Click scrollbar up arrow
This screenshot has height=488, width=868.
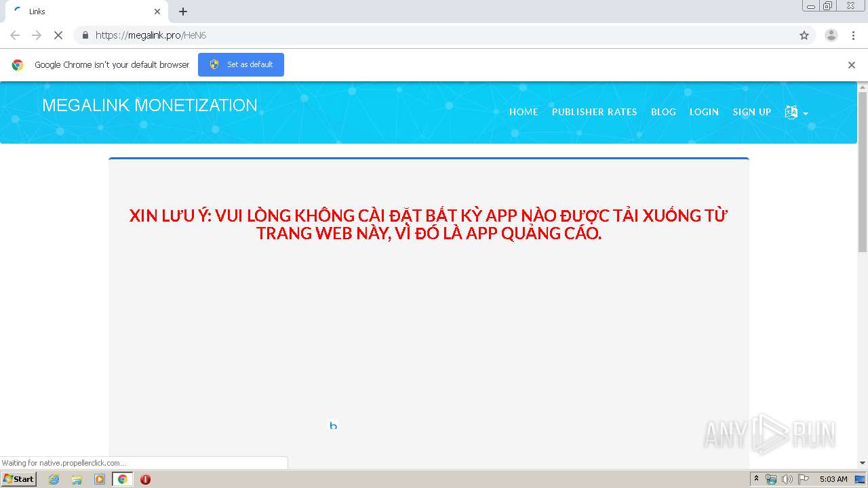(x=863, y=87)
